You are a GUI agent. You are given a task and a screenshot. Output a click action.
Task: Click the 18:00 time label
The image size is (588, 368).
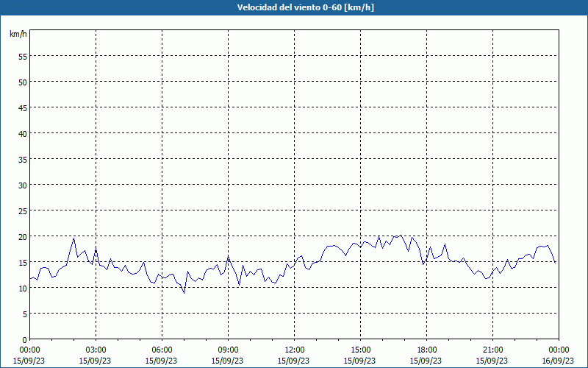[426, 350]
